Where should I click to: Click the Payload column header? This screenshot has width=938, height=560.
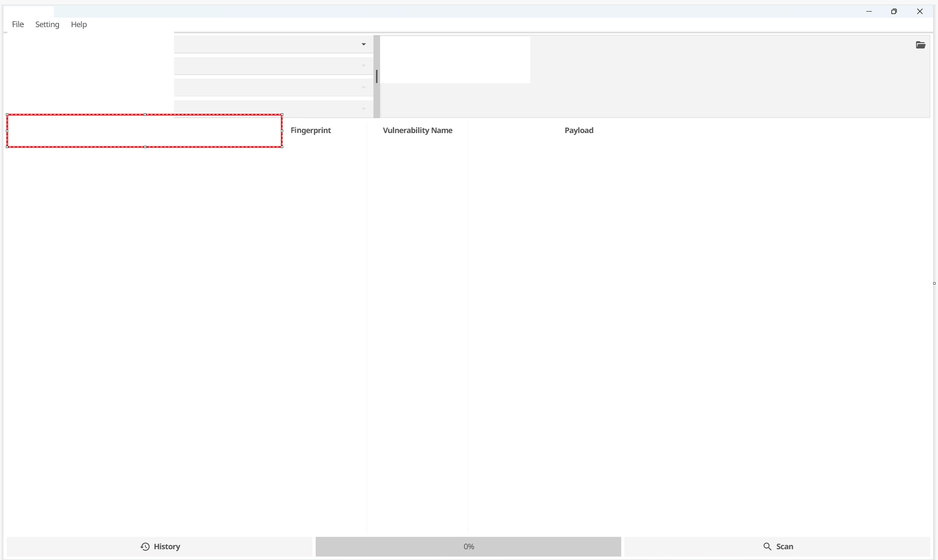[x=579, y=130]
